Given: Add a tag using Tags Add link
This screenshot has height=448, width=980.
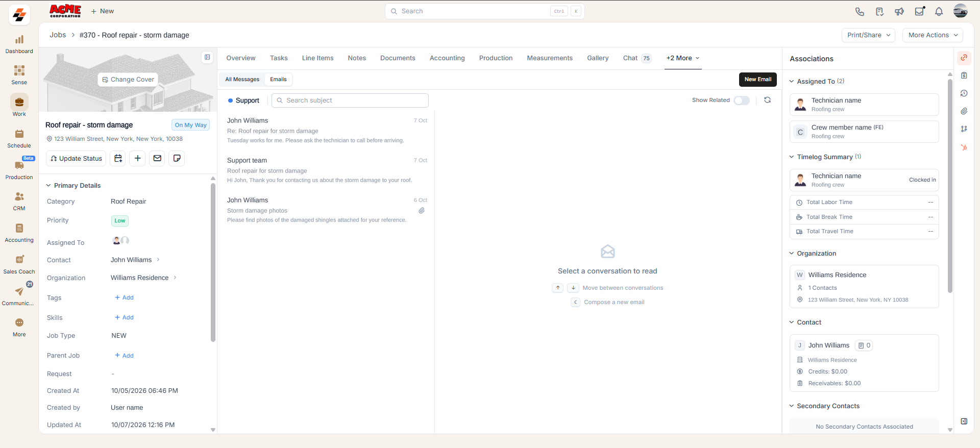Looking at the screenshot, I should click(x=125, y=297).
